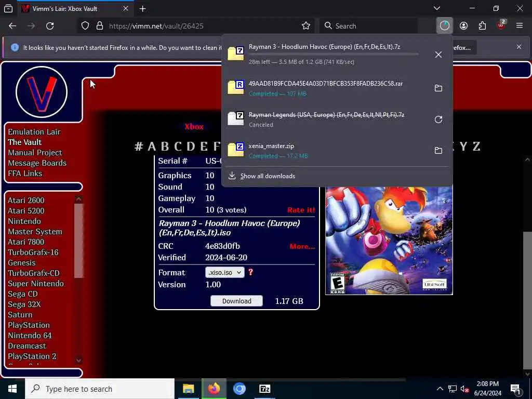This screenshot has height=399, width=532.
Task: Open the Firefox View tab icon
Action: tap(8, 8)
